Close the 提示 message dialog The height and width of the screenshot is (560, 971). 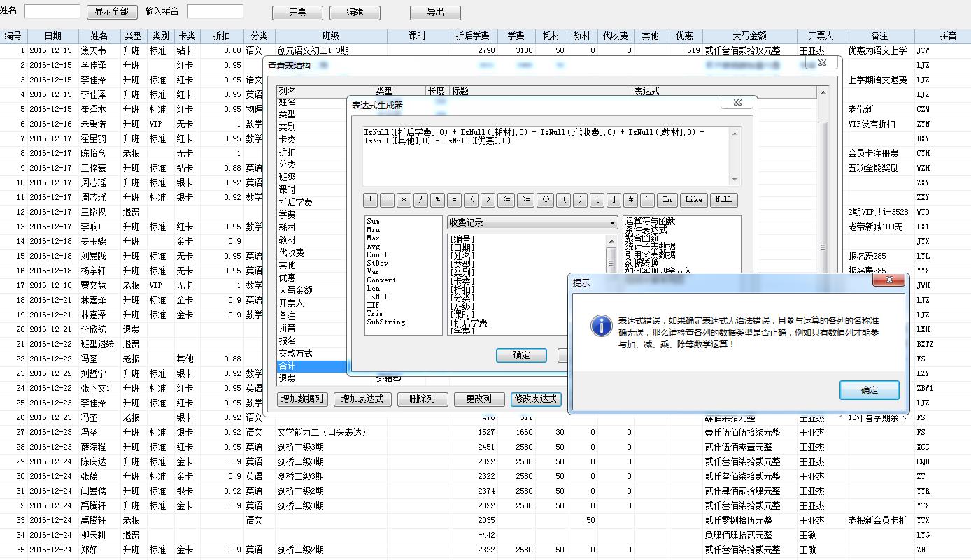click(x=890, y=280)
